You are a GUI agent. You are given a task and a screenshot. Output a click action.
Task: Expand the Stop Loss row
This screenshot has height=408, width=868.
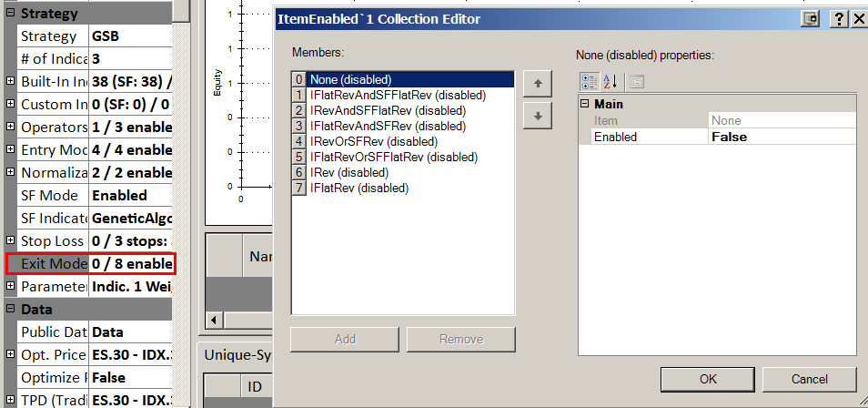[x=10, y=241]
